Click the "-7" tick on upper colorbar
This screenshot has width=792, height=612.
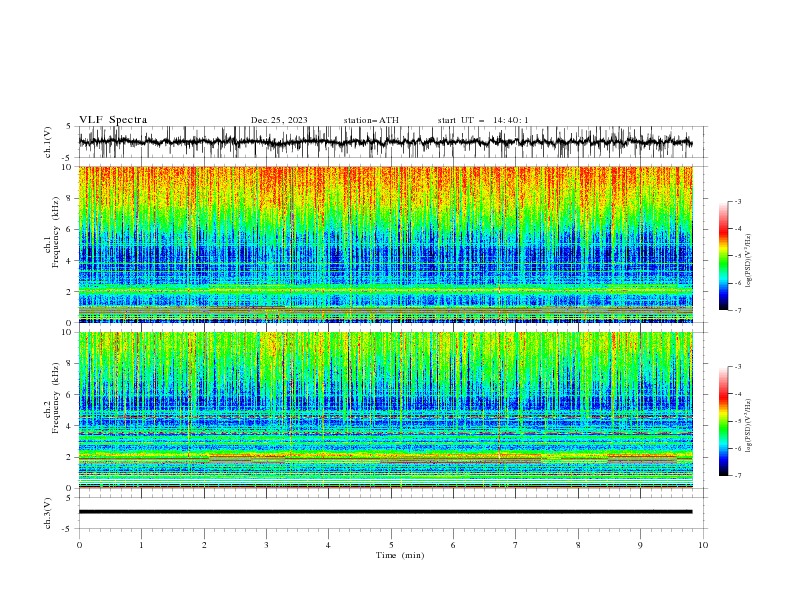click(x=737, y=310)
